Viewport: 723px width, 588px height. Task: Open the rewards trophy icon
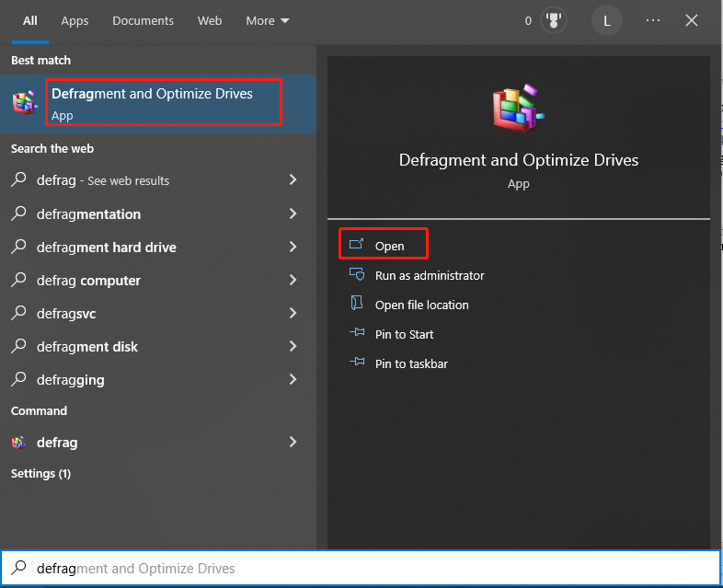554,21
